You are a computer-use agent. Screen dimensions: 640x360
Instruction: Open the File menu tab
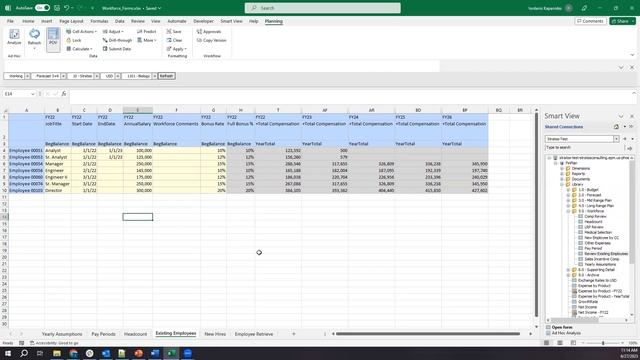(x=10, y=21)
